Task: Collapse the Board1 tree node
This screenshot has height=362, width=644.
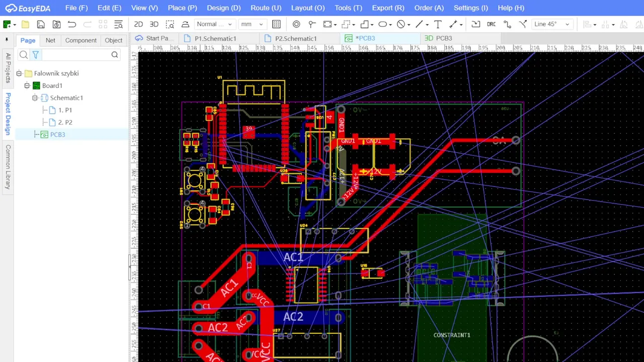Action: tap(27, 85)
